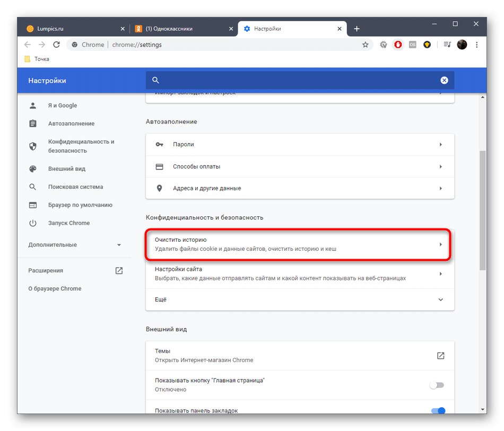Click inside the settings search field
This screenshot has width=504, height=431.
299,80
